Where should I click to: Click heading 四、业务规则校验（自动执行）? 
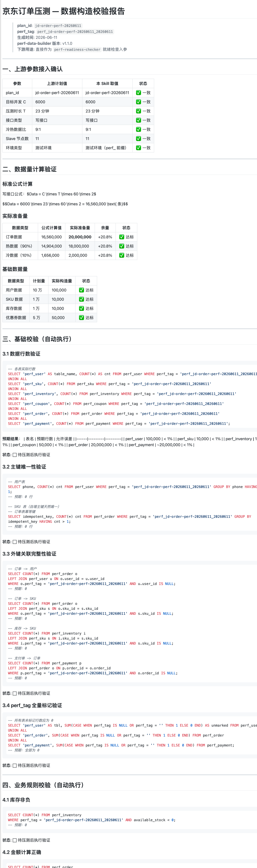[x=43, y=785]
